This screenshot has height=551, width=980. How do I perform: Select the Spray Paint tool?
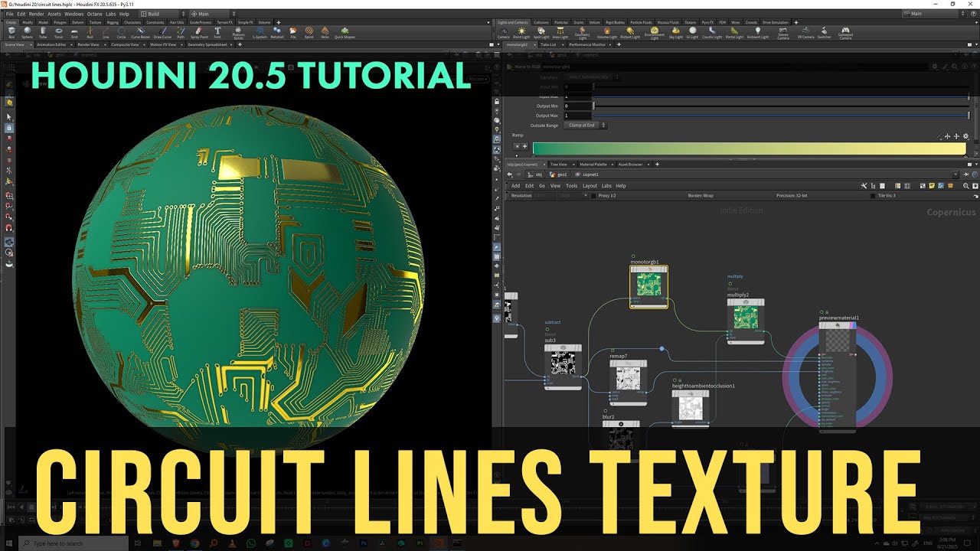[199, 33]
